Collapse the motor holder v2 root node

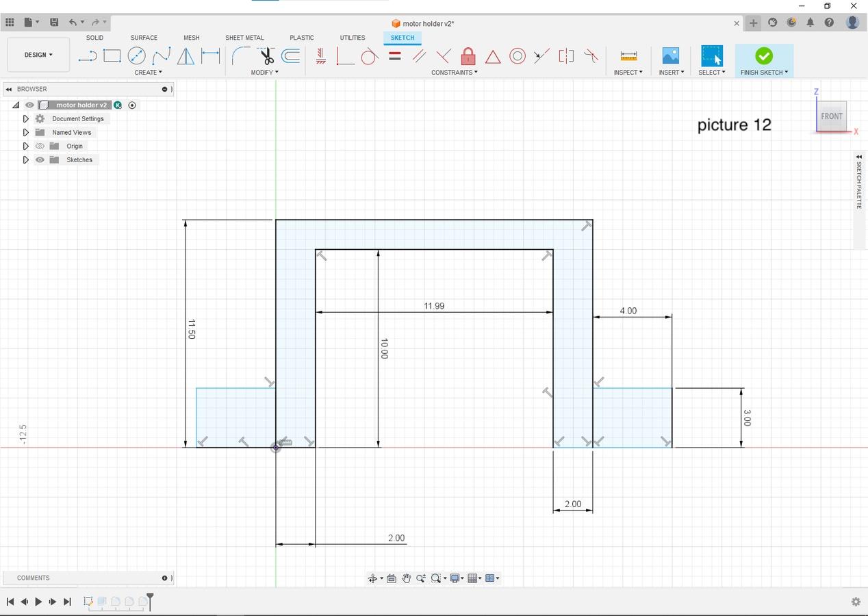coord(16,105)
